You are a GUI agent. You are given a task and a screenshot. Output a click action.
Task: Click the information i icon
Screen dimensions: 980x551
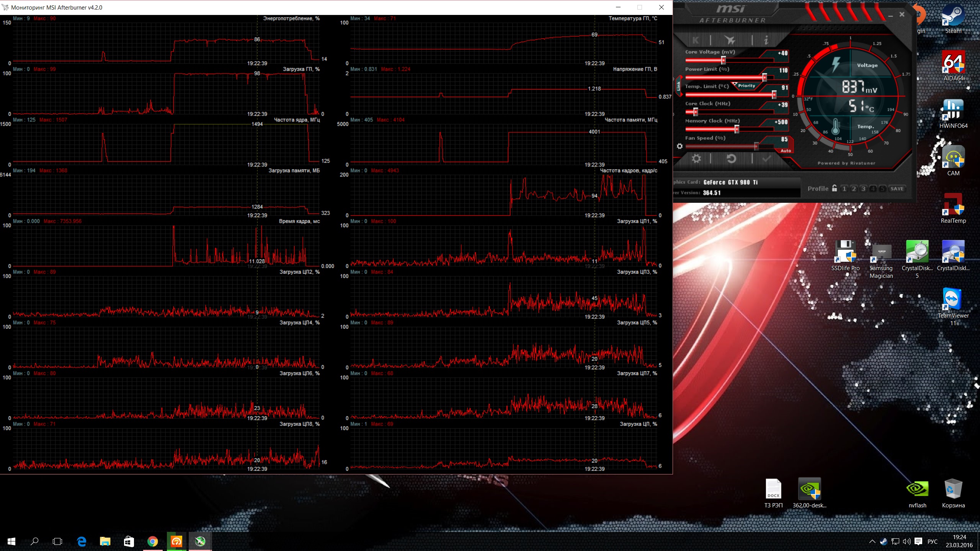(766, 40)
